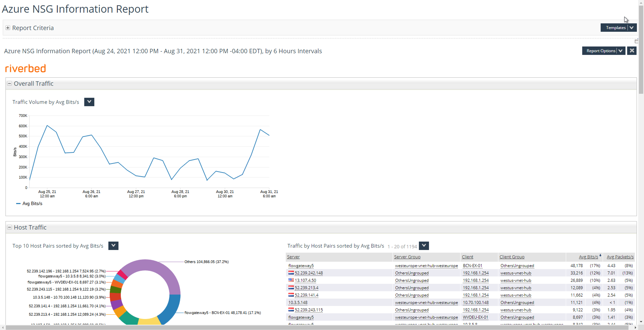
Task: Collapse the Host Traffic section
Action: click(x=9, y=227)
